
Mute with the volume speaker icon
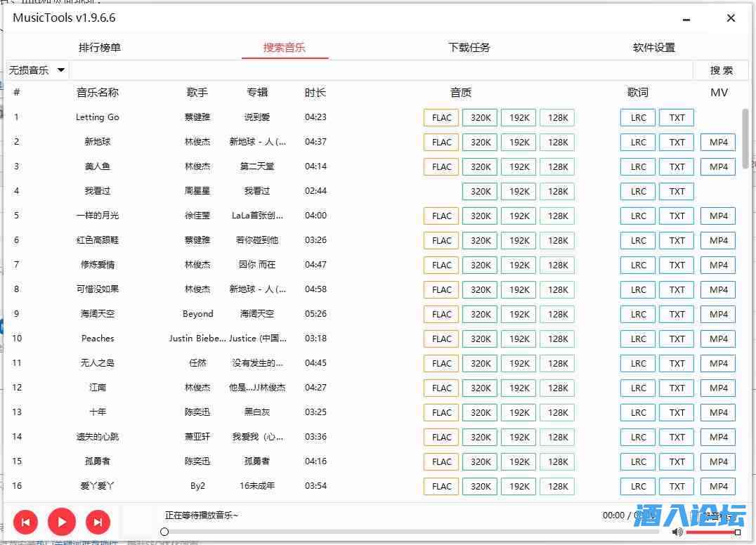(x=677, y=532)
